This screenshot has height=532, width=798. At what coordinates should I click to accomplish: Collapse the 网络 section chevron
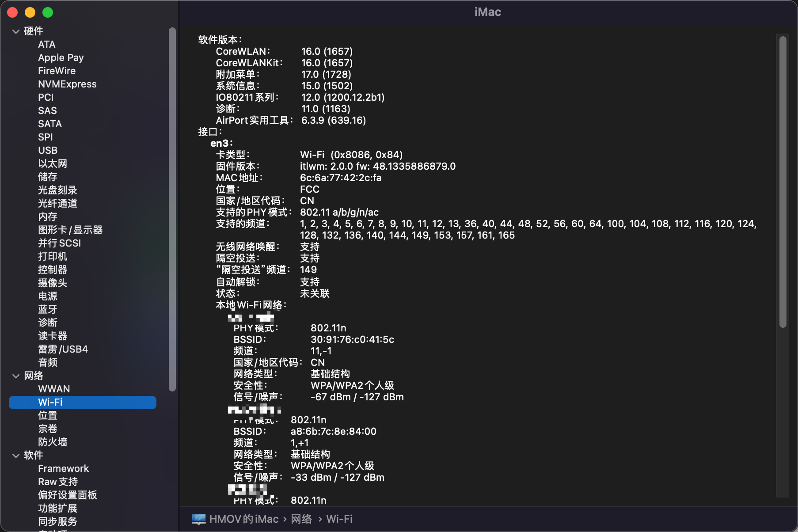coord(16,376)
